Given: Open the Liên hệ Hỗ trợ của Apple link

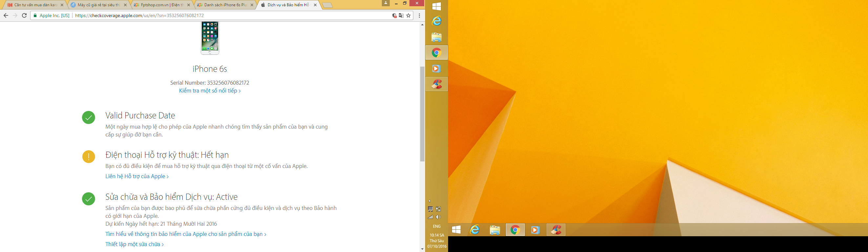Looking at the screenshot, I should (x=137, y=176).
